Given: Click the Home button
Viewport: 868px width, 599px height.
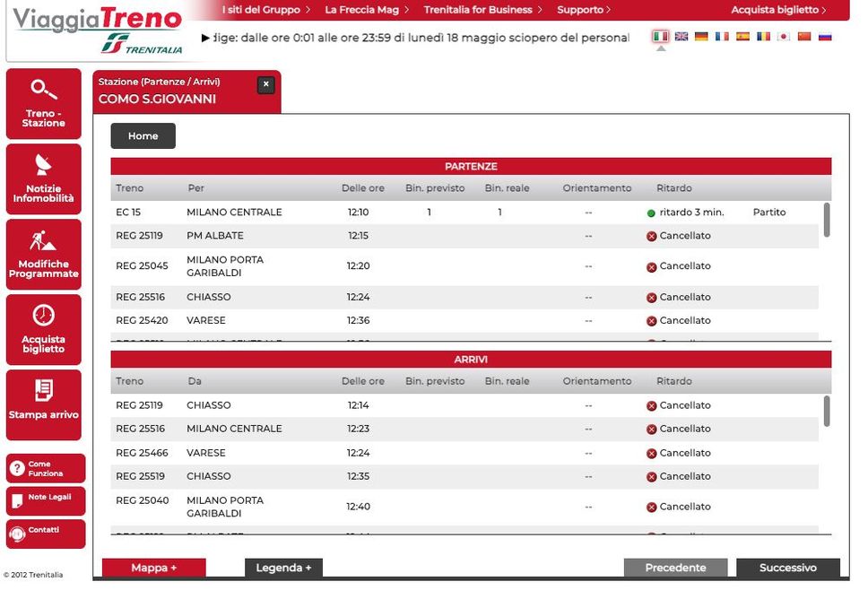Looking at the screenshot, I should point(143,136).
